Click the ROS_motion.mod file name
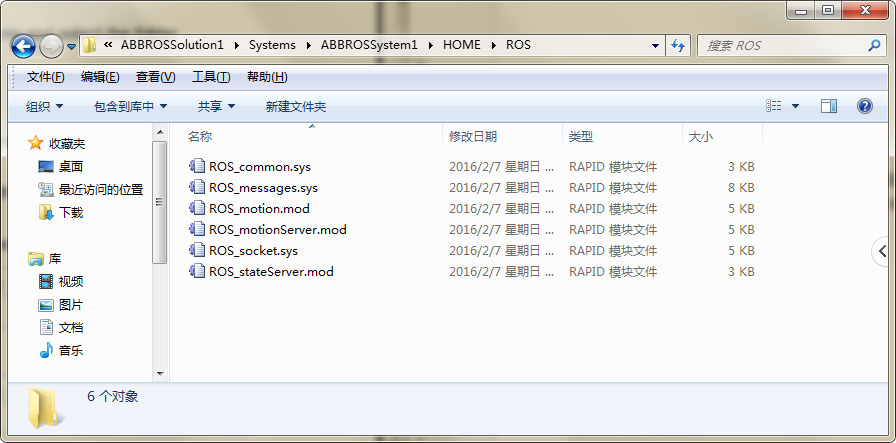This screenshot has width=896, height=443. (x=259, y=209)
